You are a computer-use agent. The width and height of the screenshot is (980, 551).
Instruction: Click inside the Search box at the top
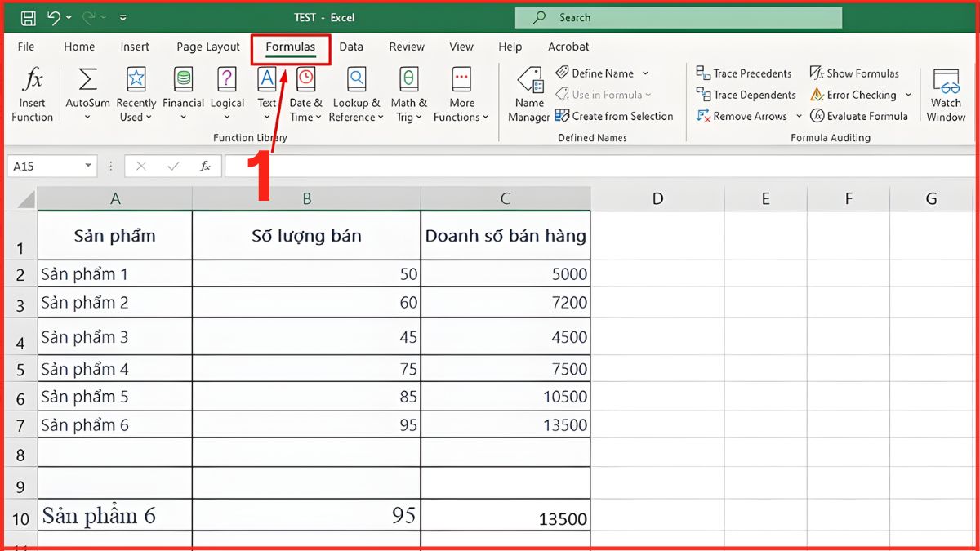[x=678, y=16]
